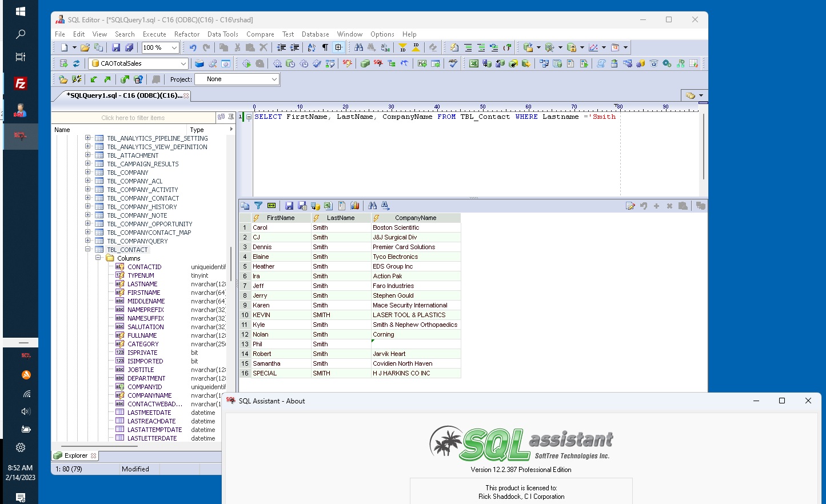Click the volume speaker tray icon
The image size is (826, 504).
(26, 411)
